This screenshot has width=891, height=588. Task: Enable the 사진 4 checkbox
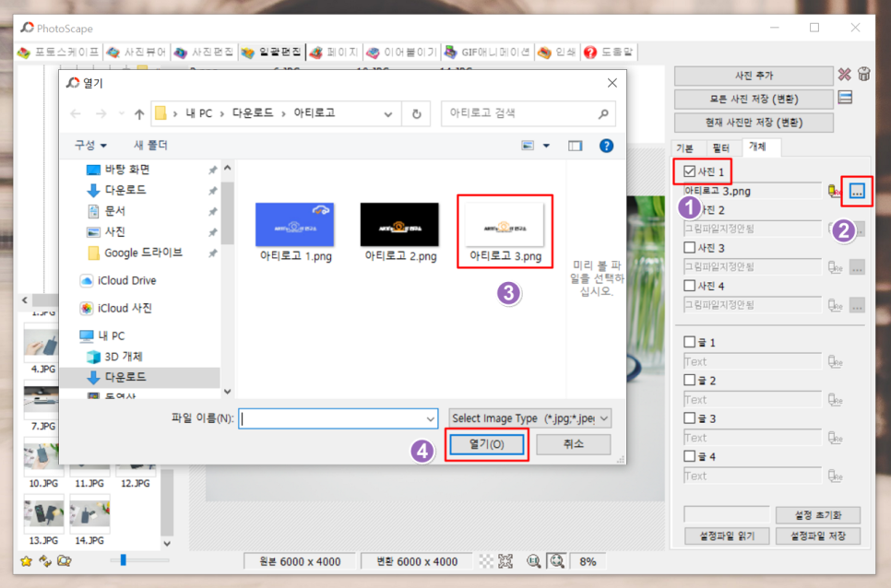(x=689, y=286)
